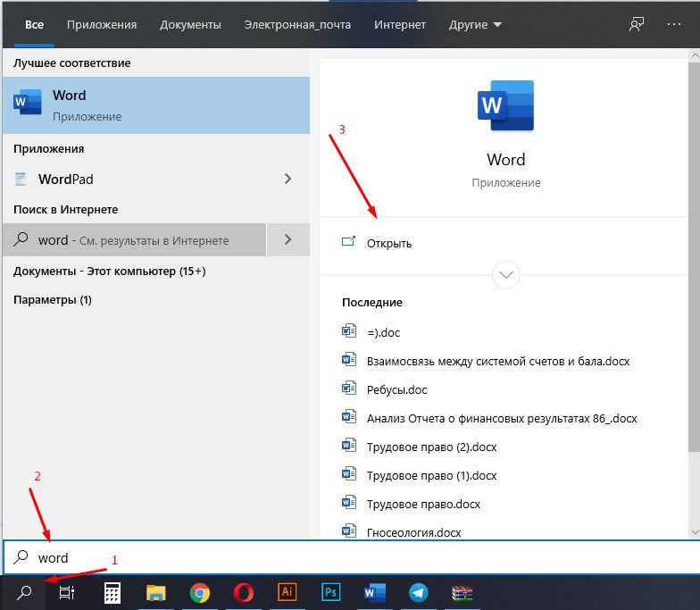Open Telegram from the taskbar
The width and height of the screenshot is (700, 610).
[x=418, y=592]
